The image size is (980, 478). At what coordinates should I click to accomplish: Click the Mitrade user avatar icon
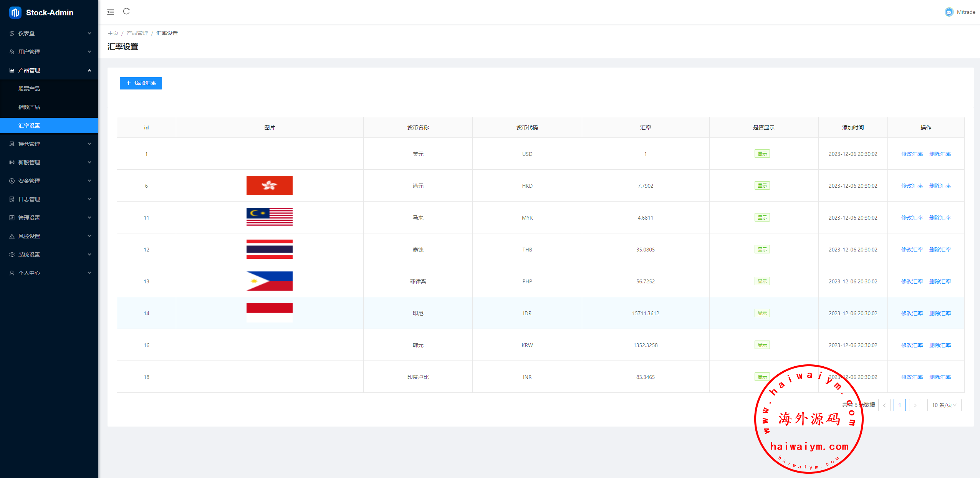[x=949, y=12]
